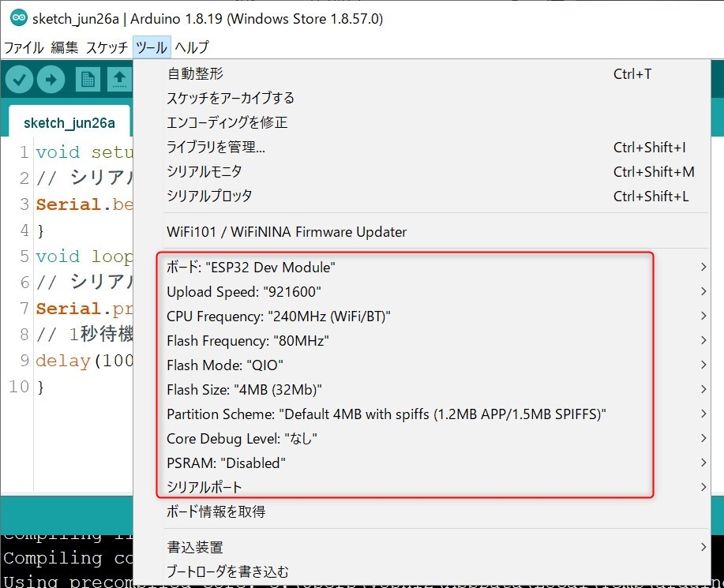This screenshot has height=588, width=724.
Task: Open the シリアルポート submenu
Action: 204,487
